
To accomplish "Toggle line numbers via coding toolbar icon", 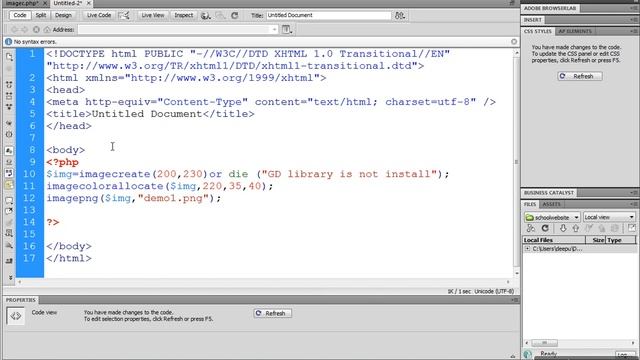I will point(9,151).
